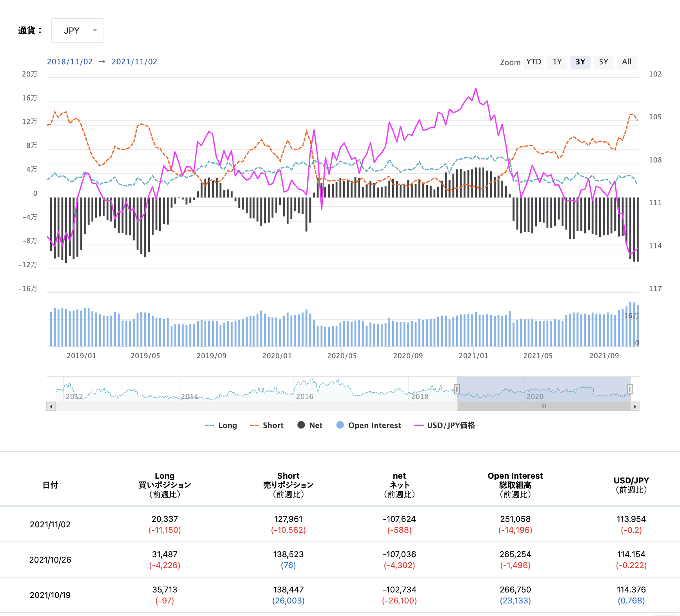680x616 pixels.
Task: Click the 2021/10/26 date cell
Action: pos(50,560)
